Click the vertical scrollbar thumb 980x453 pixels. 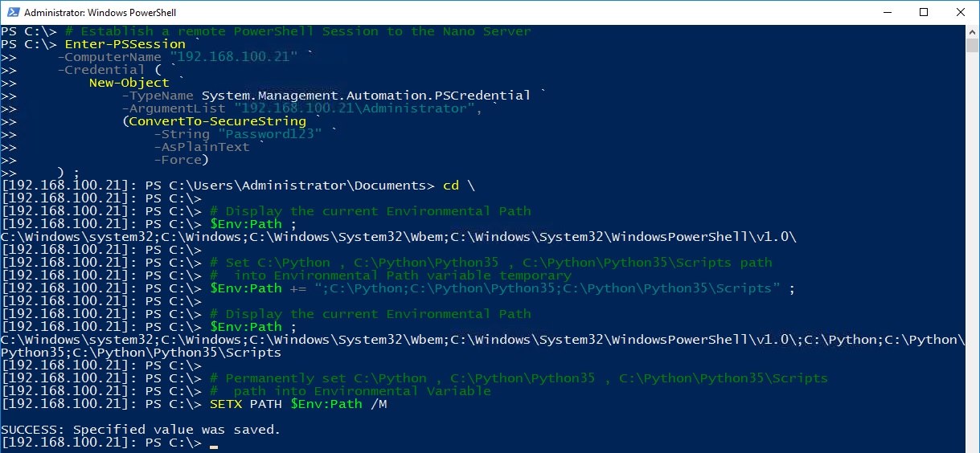tap(972, 44)
